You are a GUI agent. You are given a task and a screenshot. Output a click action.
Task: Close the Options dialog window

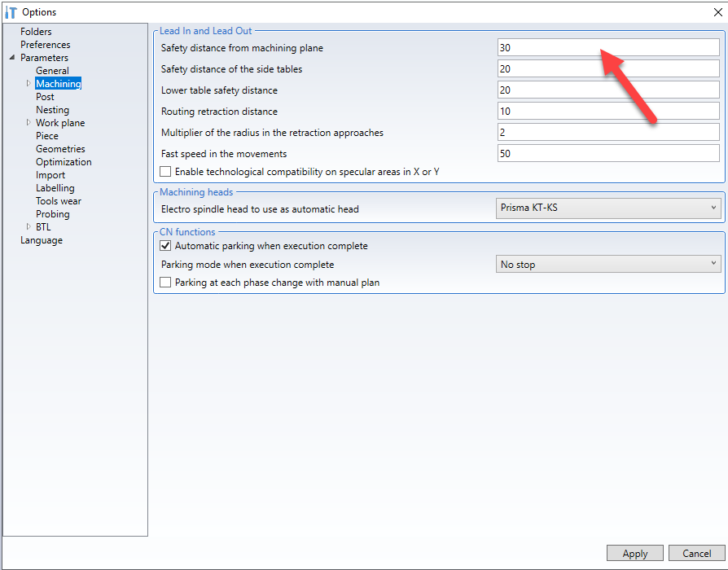717,12
